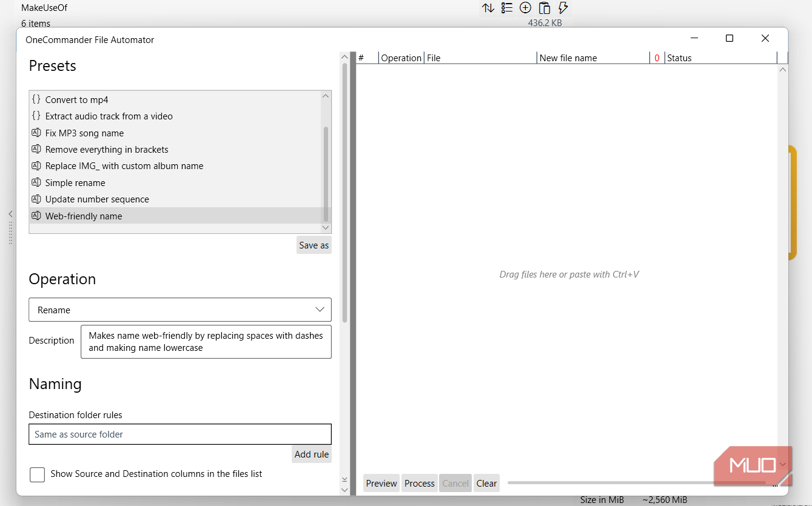812x506 pixels.
Task: Click the circled plus new item icon
Action: [526, 8]
